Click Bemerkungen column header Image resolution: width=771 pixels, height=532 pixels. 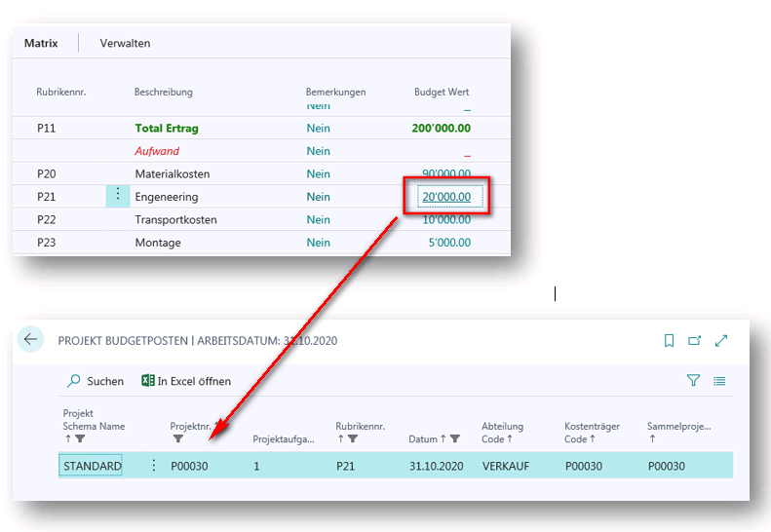[x=335, y=92]
